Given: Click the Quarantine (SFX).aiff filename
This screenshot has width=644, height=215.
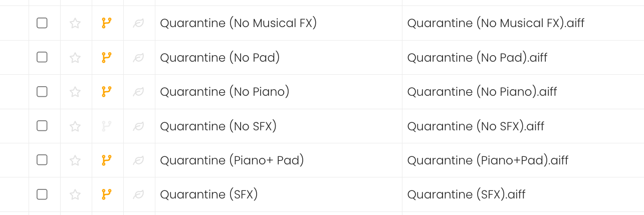Looking at the screenshot, I should [x=466, y=194].
